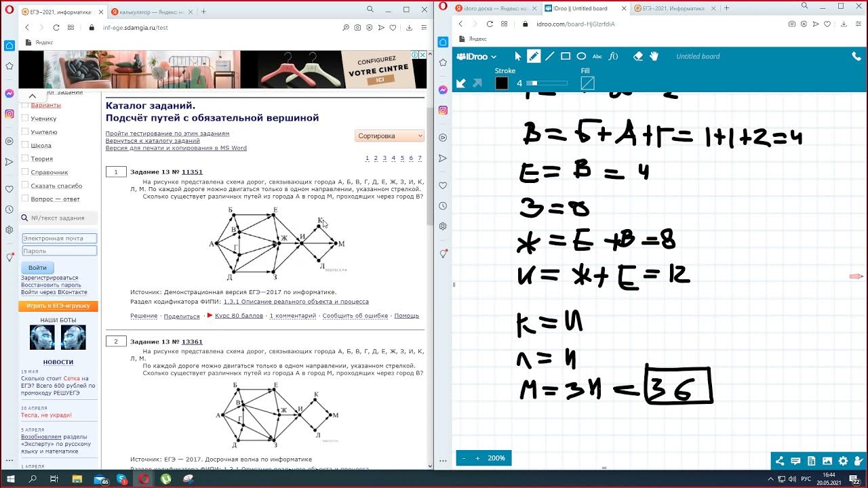The width and height of the screenshot is (868, 488).
Task: Open new tab in sdamgia window
Action: click(x=203, y=12)
